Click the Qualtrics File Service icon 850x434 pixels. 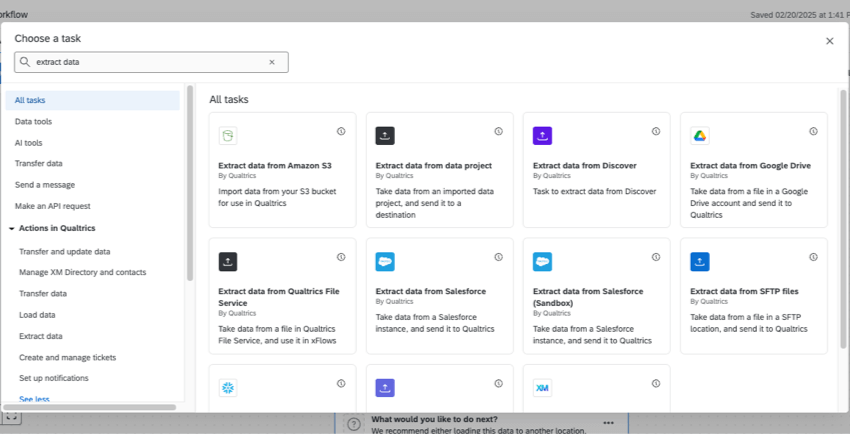tap(228, 262)
